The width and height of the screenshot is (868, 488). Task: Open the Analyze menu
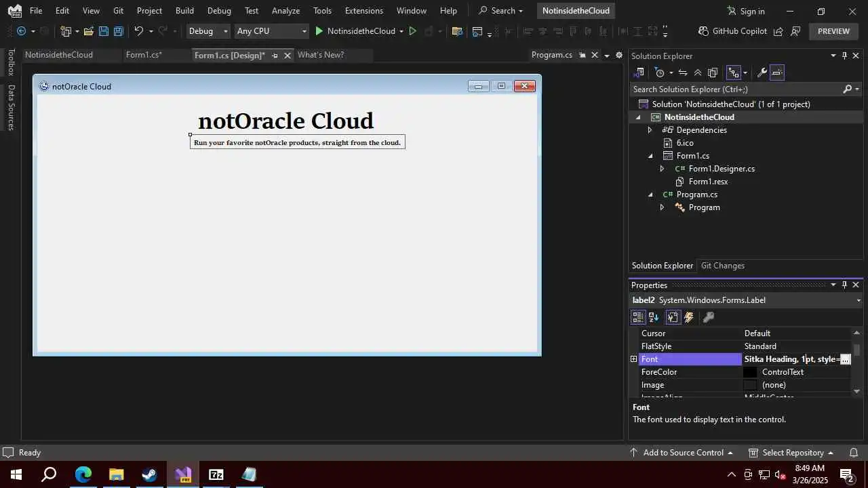[x=285, y=11]
